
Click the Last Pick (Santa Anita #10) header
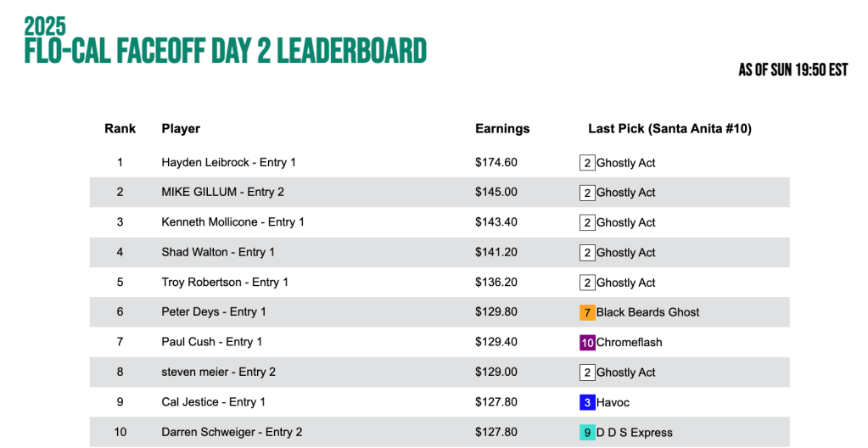pos(669,129)
